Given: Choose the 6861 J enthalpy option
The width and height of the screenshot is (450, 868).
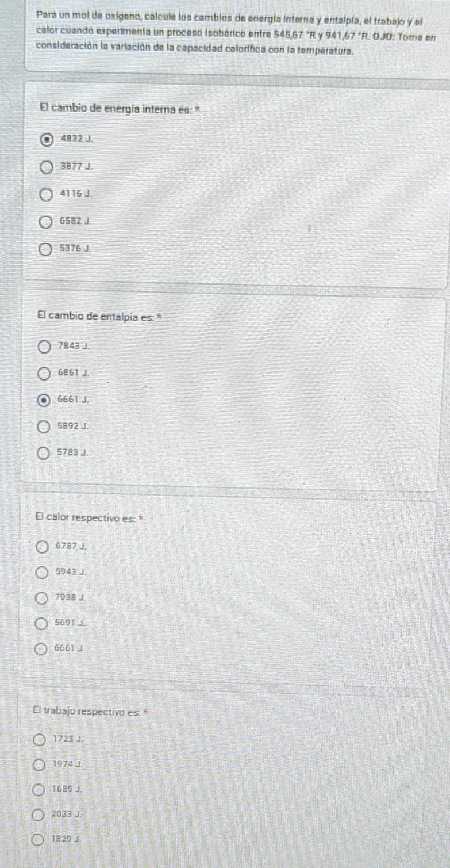Looking at the screenshot, I should [44, 374].
